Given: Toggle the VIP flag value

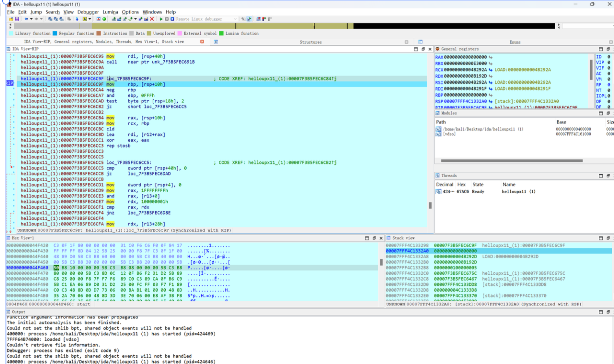Looking at the screenshot, I should click(x=608, y=63).
